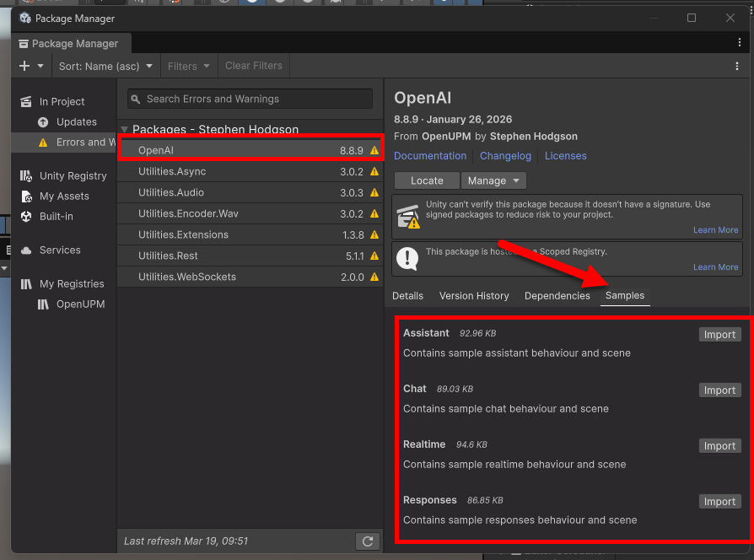This screenshot has width=754, height=560.
Task: Select the Utilities.Audio package row
Action: (x=250, y=193)
